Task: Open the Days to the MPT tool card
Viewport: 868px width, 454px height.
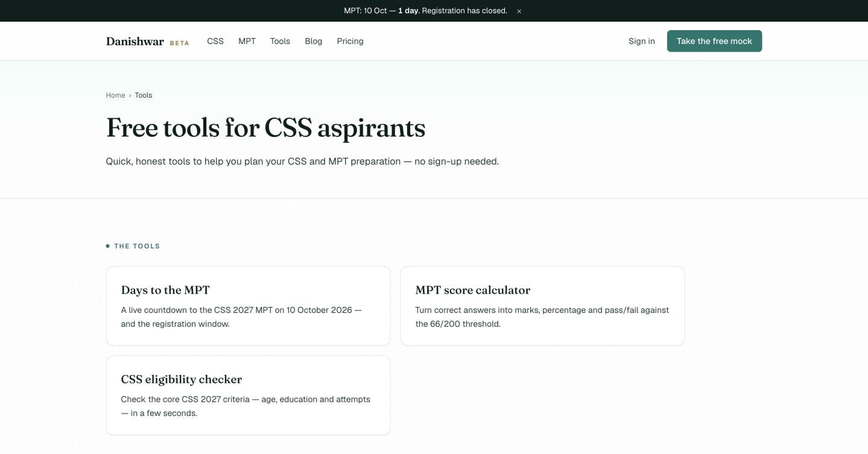Action: pyautogui.click(x=248, y=306)
